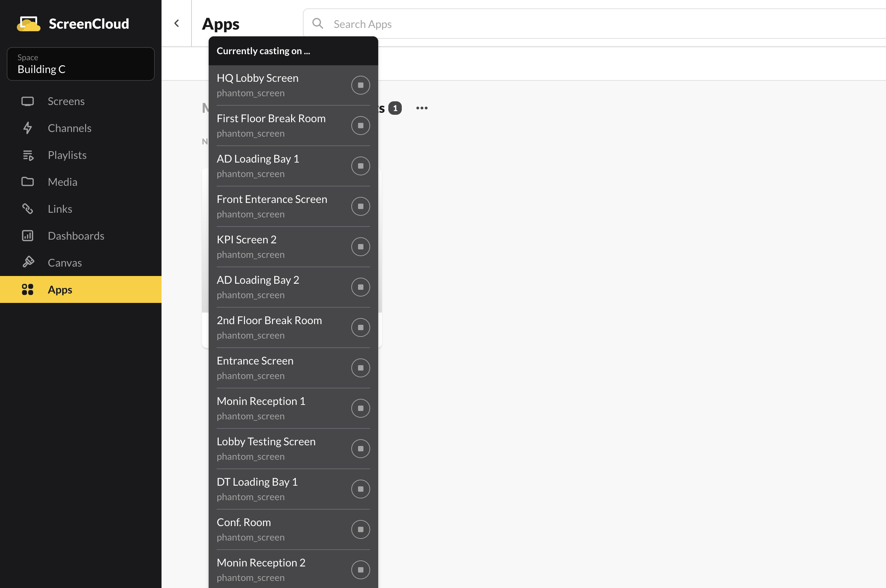
Task: Click the Dashboards chart icon
Action: pos(27,236)
